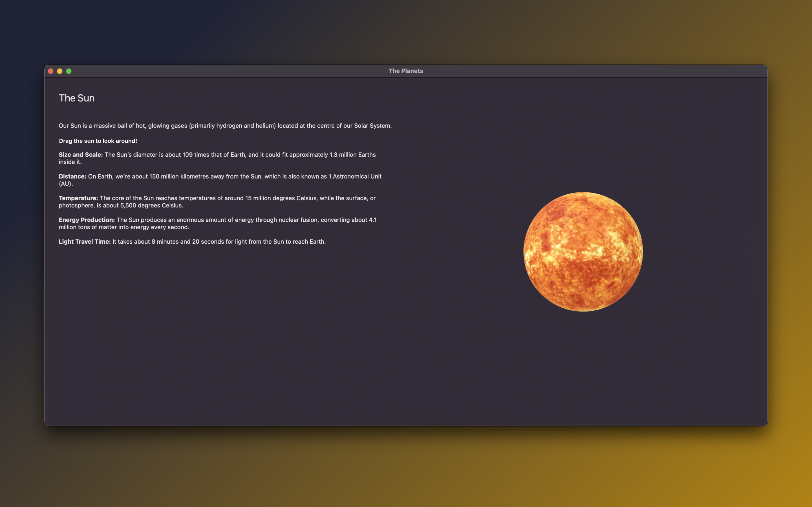
Task: Click the text '1.3 million Earths'
Action: coord(352,155)
